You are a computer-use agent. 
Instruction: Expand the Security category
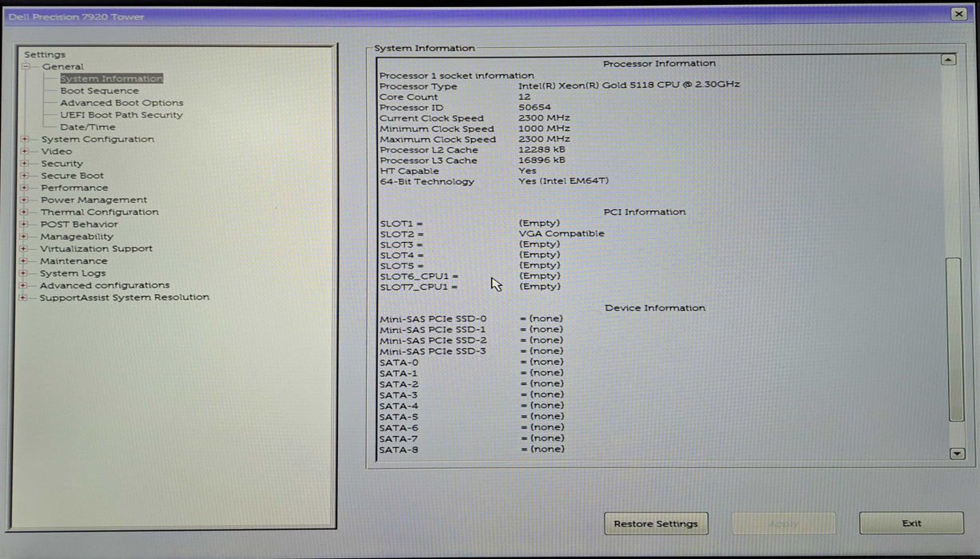25,163
